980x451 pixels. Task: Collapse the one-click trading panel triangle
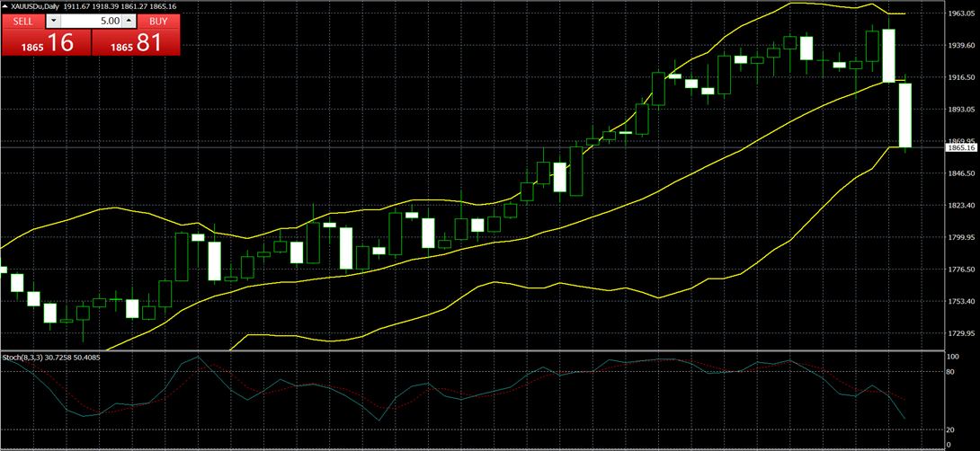(5, 6)
